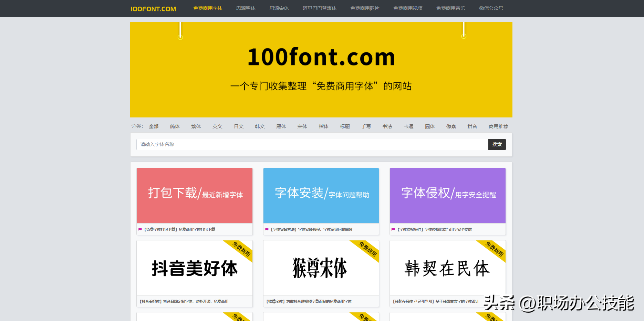Select the 书法 category filter
The height and width of the screenshot is (321, 644).
[387, 126]
